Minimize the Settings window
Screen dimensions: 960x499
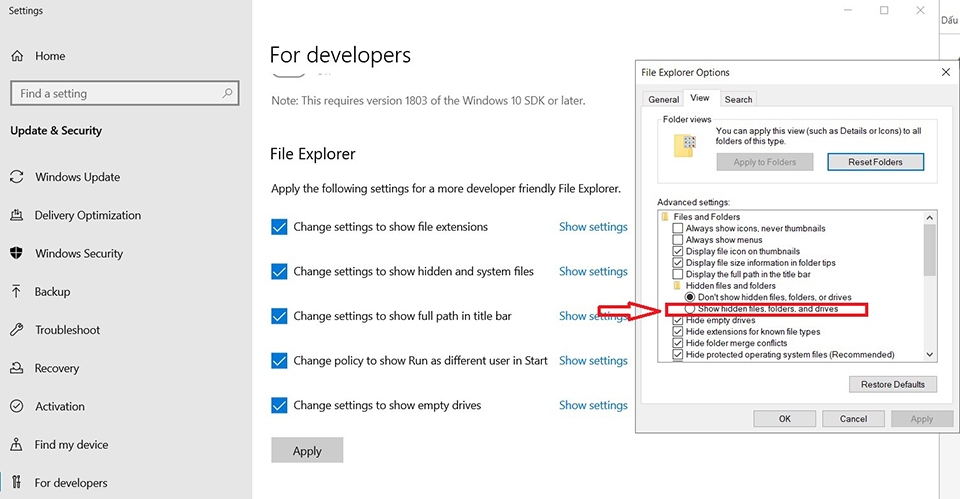pos(848,10)
